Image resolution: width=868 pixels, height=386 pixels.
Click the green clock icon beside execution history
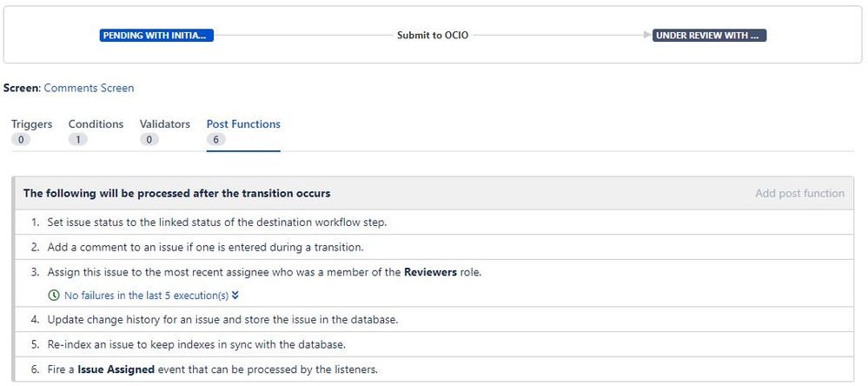[x=54, y=296]
